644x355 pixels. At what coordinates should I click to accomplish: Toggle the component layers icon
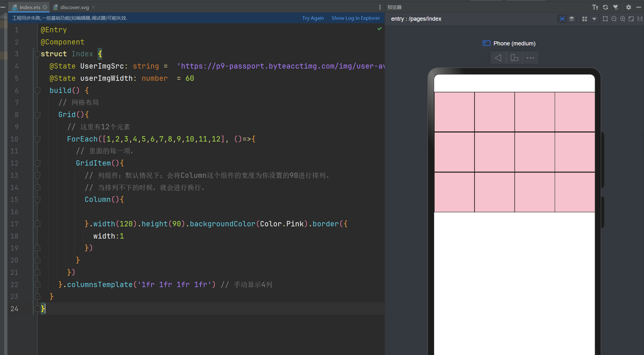[x=572, y=19]
